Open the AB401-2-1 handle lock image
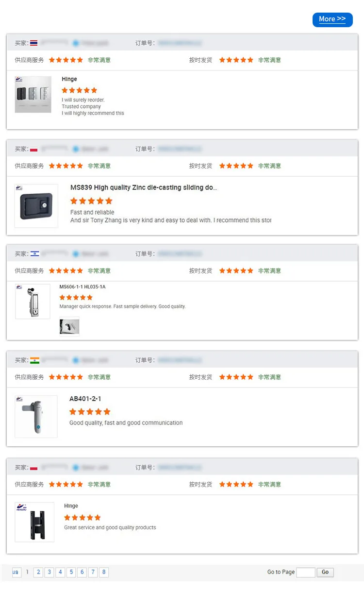This screenshot has height=589, width=364. click(36, 417)
